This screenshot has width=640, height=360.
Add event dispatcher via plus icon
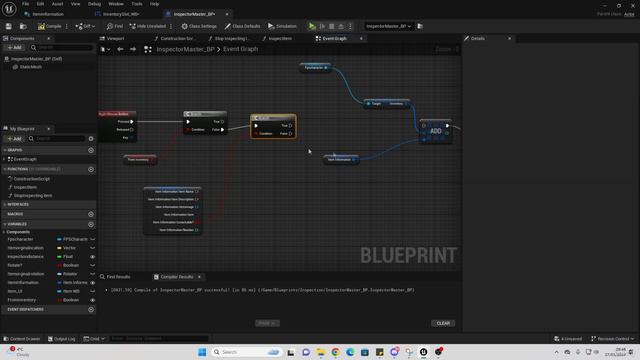pyautogui.click(x=91, y=309)
